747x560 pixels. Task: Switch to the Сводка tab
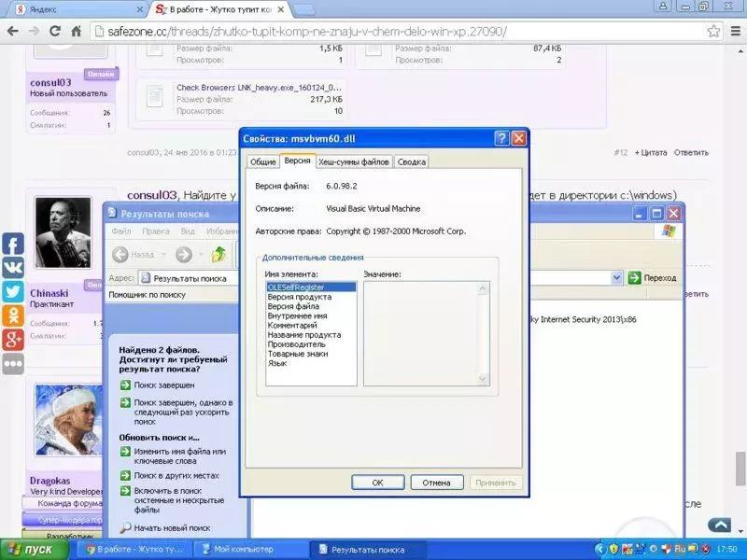(x=411, y=161)
